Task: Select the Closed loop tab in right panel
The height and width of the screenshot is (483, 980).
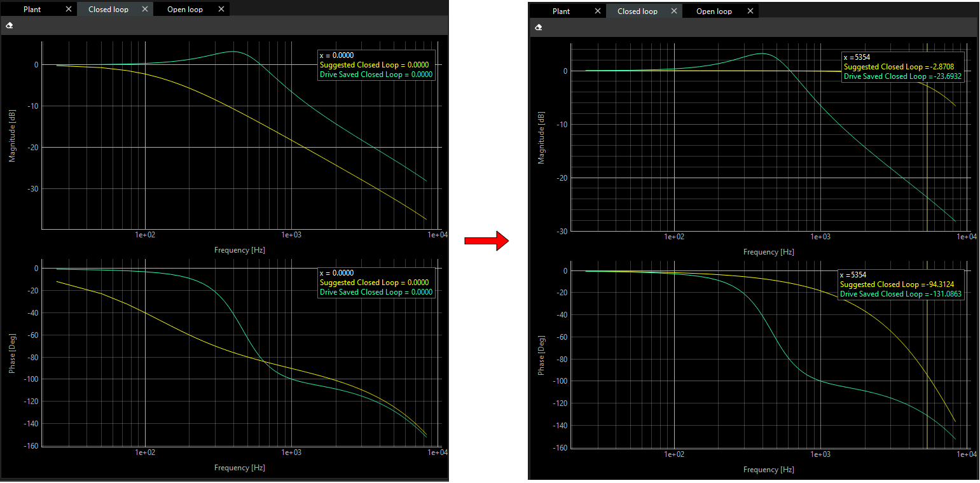Action: [x=637, y=11]
